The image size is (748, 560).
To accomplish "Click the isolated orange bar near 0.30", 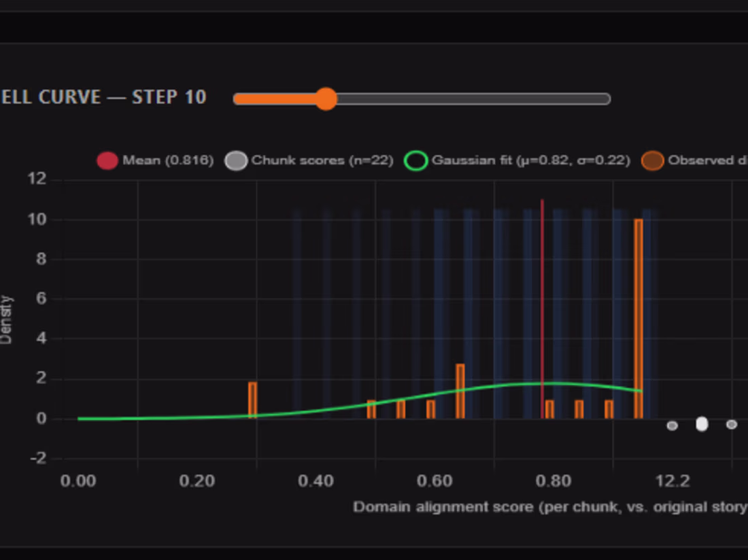I will click(x=253, y=400).
